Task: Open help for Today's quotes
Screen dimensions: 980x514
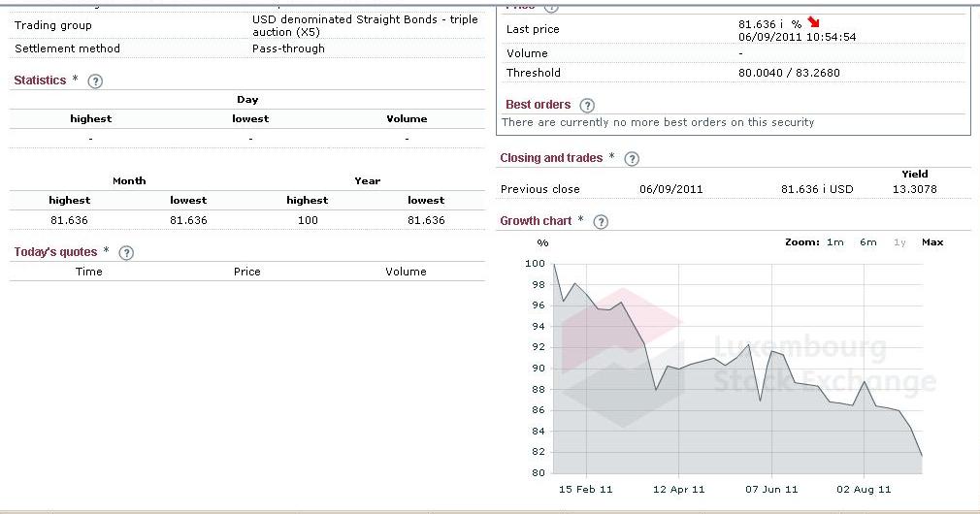Action: point(126,253)
